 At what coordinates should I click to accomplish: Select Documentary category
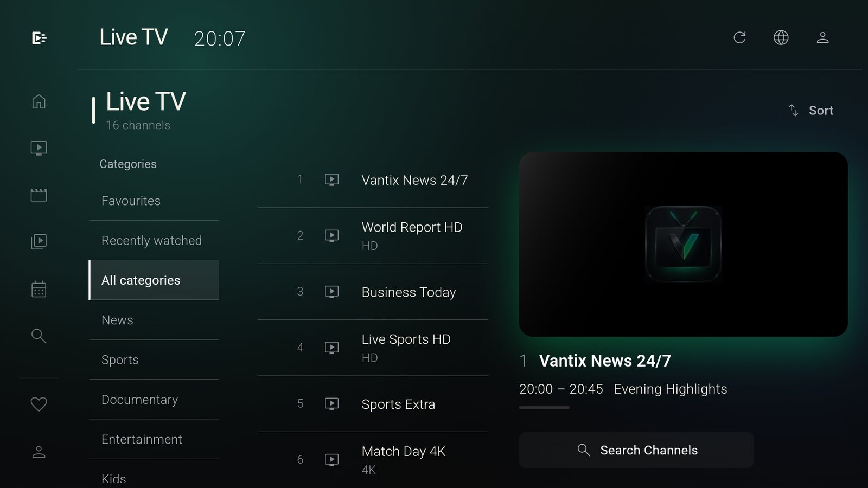pos(154,400)
